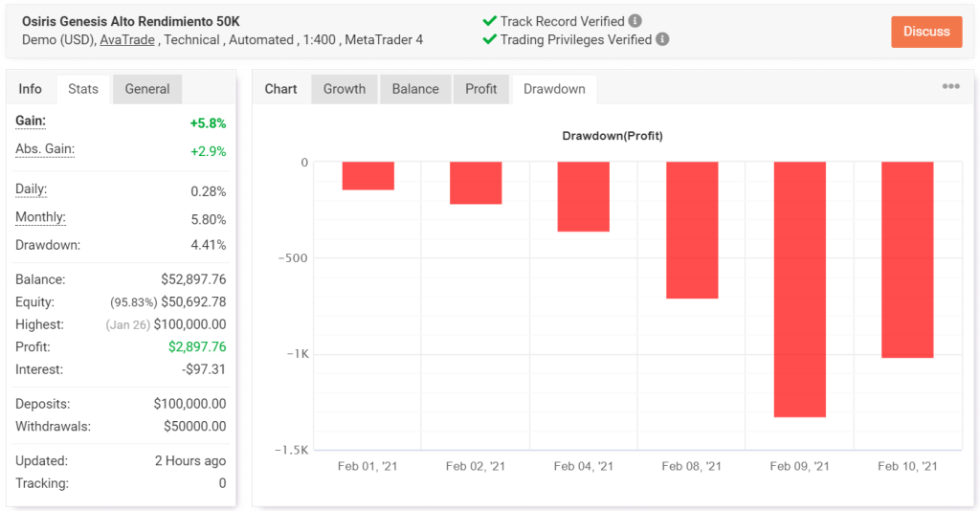Open the chart three-dots options menu
Image resolution: width=980 pixels, height=511 pixels.
(950, 86)
